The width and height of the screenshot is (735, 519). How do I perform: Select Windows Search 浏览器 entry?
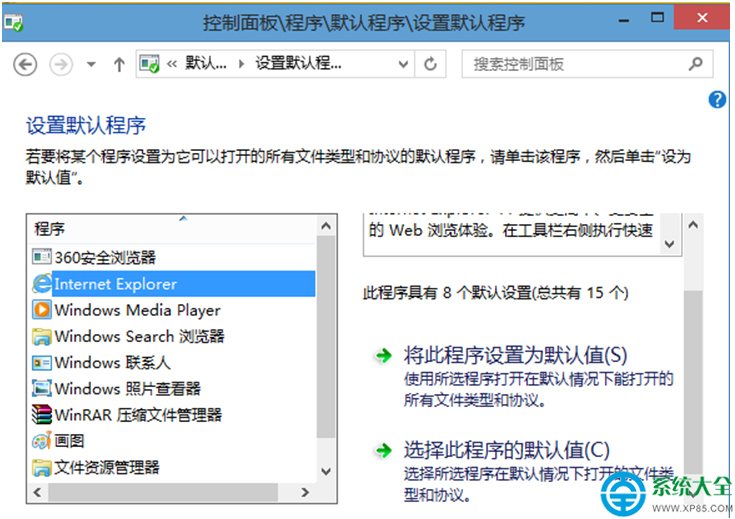(172, 336)
